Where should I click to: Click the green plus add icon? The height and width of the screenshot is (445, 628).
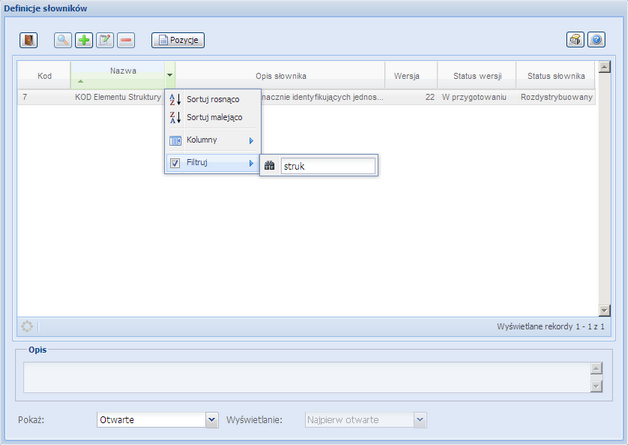[84, 40]
